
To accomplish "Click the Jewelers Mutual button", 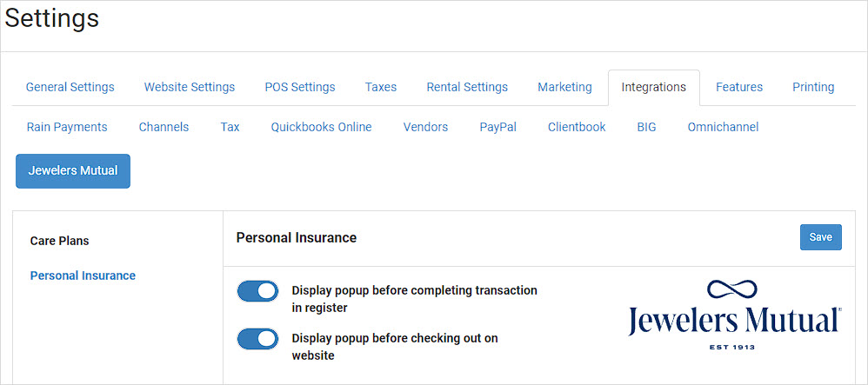I will (73, 171).
